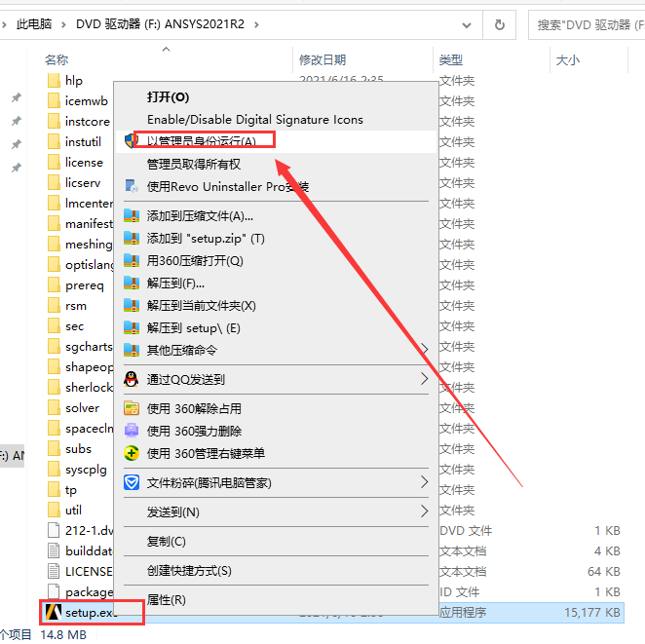Click the search DVD drive input box
This screenshot has height=644, width=645.
587,25
